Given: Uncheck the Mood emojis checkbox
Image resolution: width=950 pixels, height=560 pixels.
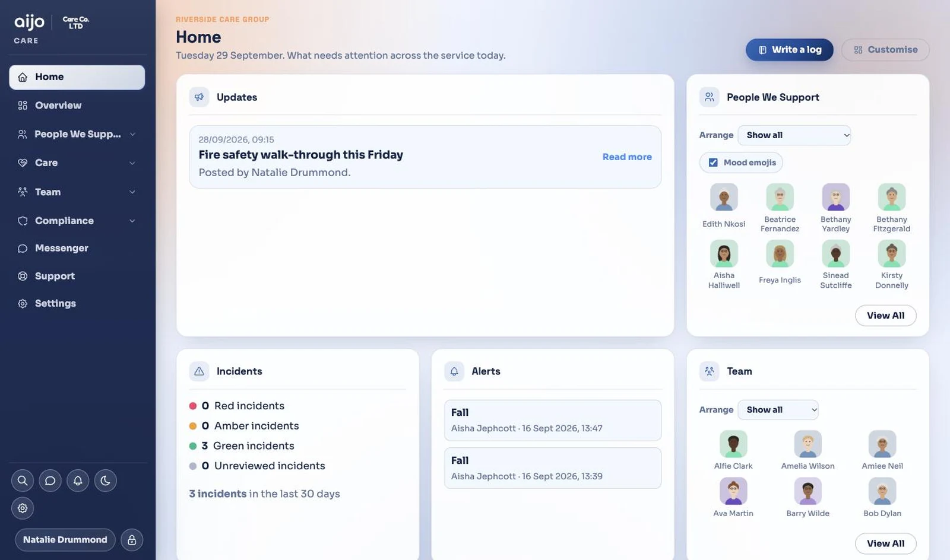Looking at the screenshot, I should (713, 163).
